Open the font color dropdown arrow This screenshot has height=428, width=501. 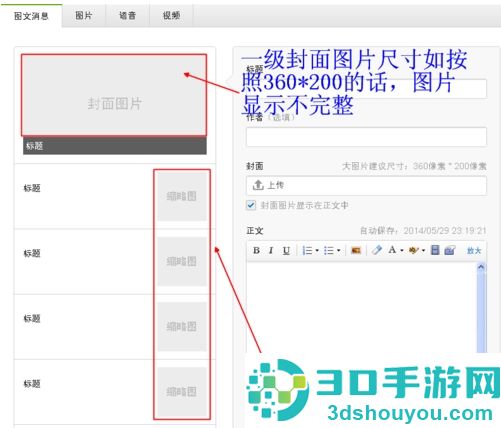tap(402, 250)
